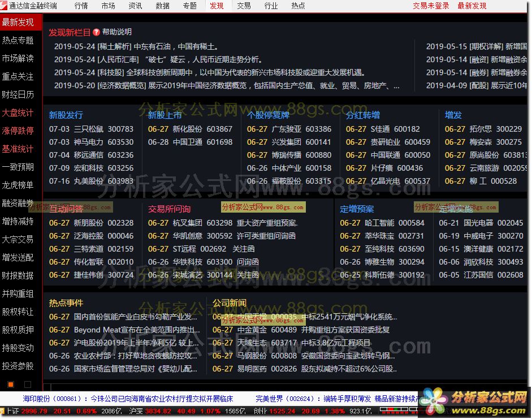
Task: Open the 增发送配 sidebar item
Action: point(18,257)
